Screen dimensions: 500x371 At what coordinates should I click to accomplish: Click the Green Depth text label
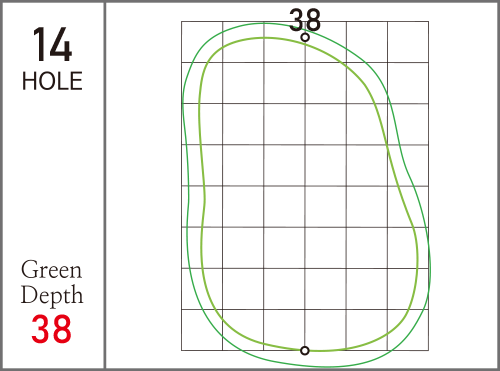click(x=52, y=282)
